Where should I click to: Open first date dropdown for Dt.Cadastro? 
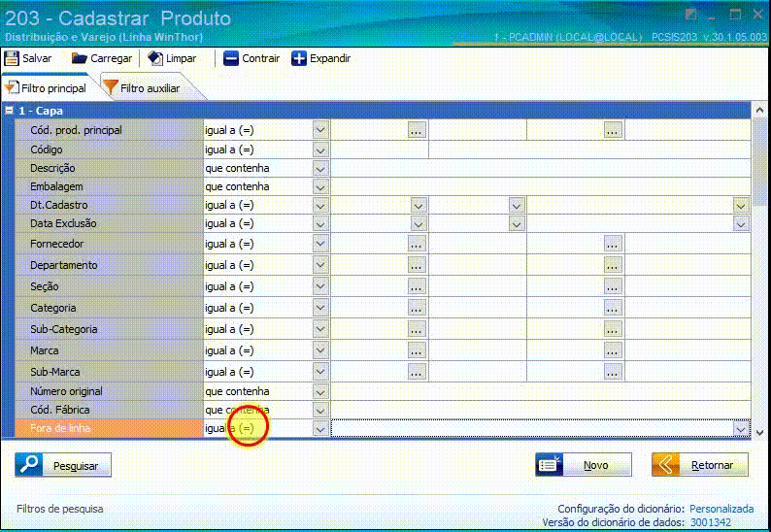pos(419,206)
